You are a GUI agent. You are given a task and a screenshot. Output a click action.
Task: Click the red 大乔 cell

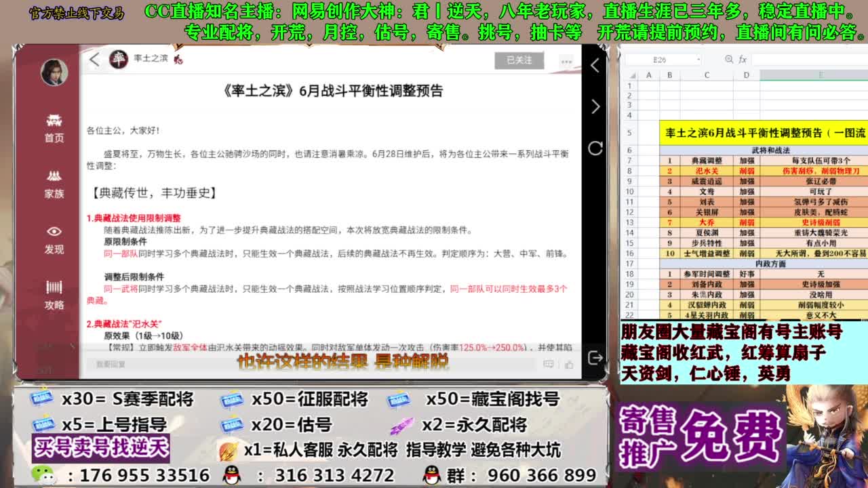point(707,222)
